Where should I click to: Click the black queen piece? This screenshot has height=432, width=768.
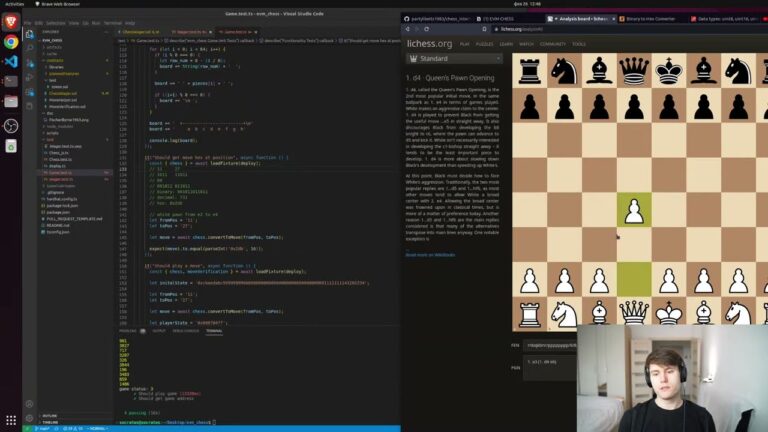coord(634,71)
